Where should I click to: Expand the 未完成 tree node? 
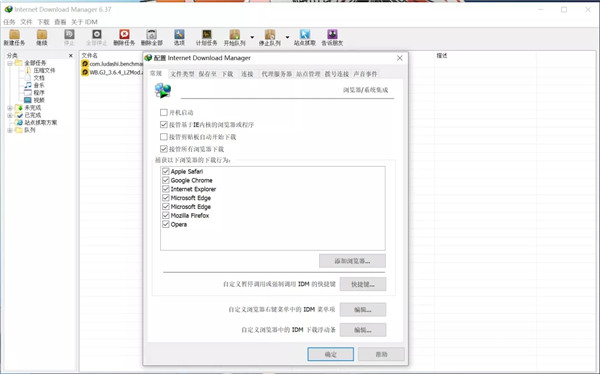(x=10, y=108)
